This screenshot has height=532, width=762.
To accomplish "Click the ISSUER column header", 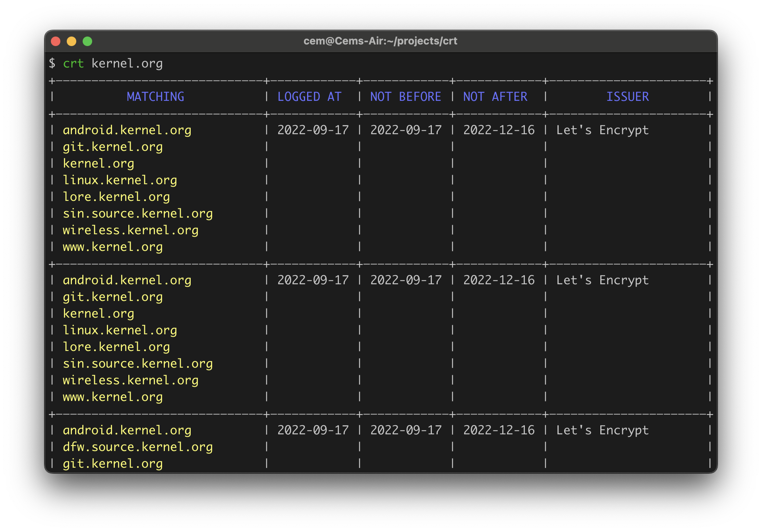I will pyautogui.click(x=627, y=96).
